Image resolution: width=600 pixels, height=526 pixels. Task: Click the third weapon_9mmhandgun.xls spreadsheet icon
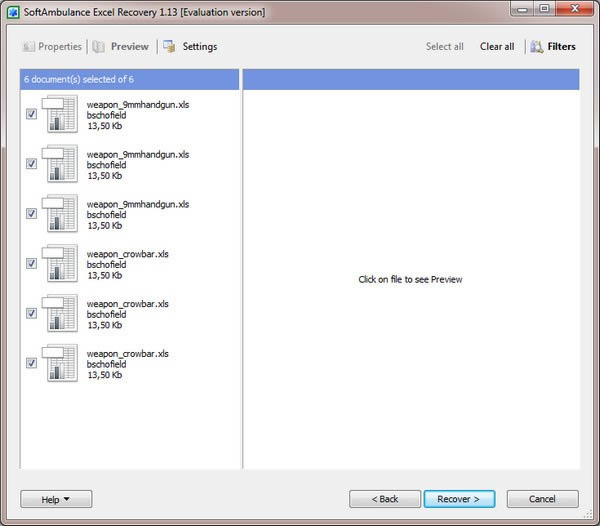[61, 214]
